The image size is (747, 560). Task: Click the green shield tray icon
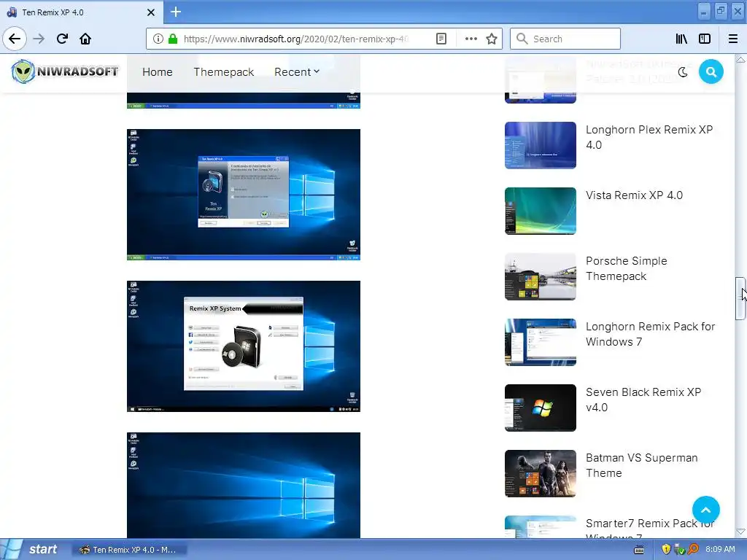click(680, 550)
